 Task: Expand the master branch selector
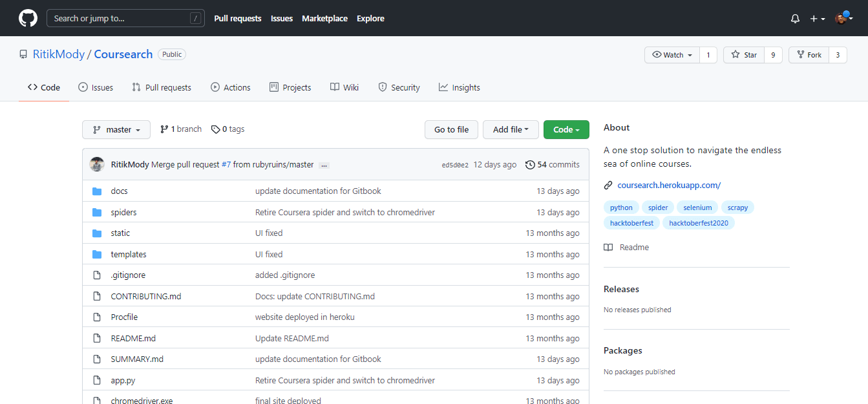click(116, 129)
